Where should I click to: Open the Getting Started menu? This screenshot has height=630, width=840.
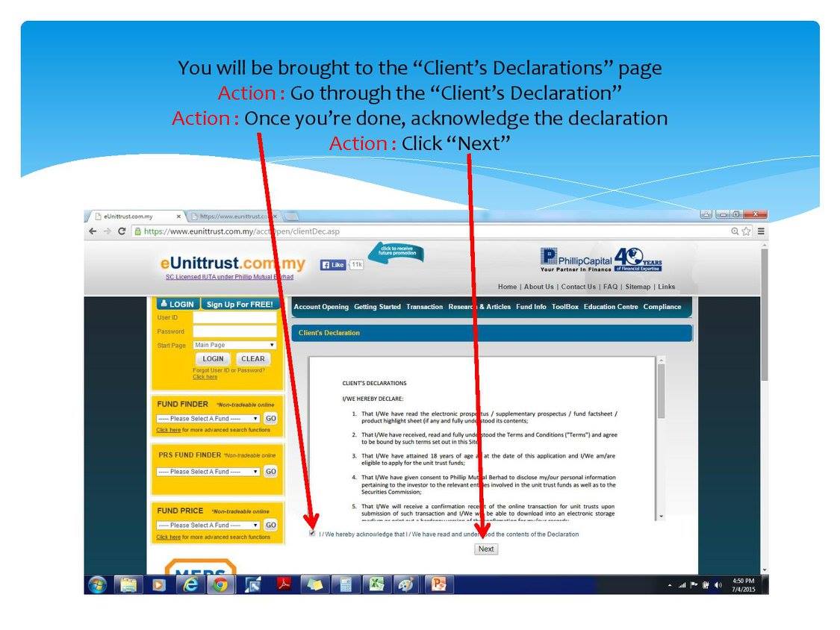pos(377,307)
